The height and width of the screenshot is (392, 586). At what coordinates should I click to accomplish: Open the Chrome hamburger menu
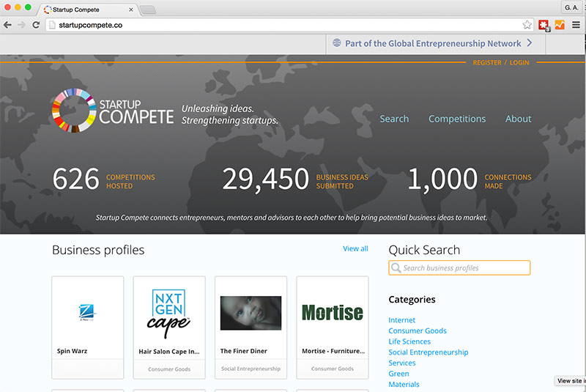click(x=576, y=25)
